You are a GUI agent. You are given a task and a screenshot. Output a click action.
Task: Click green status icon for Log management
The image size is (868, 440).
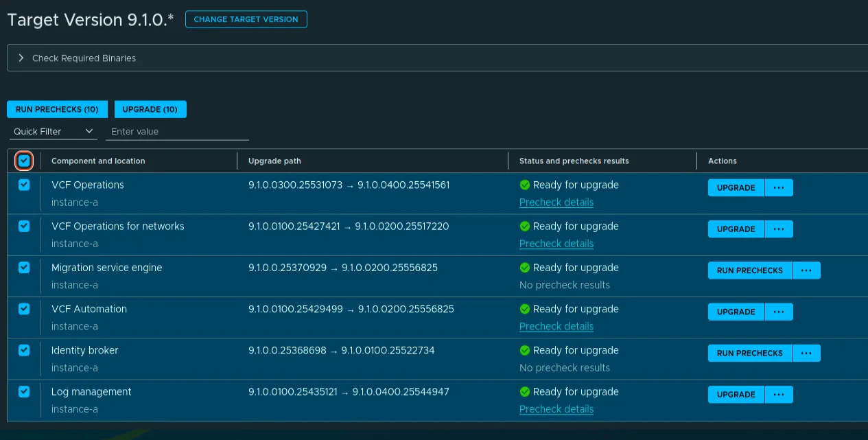tap(525, 392)
